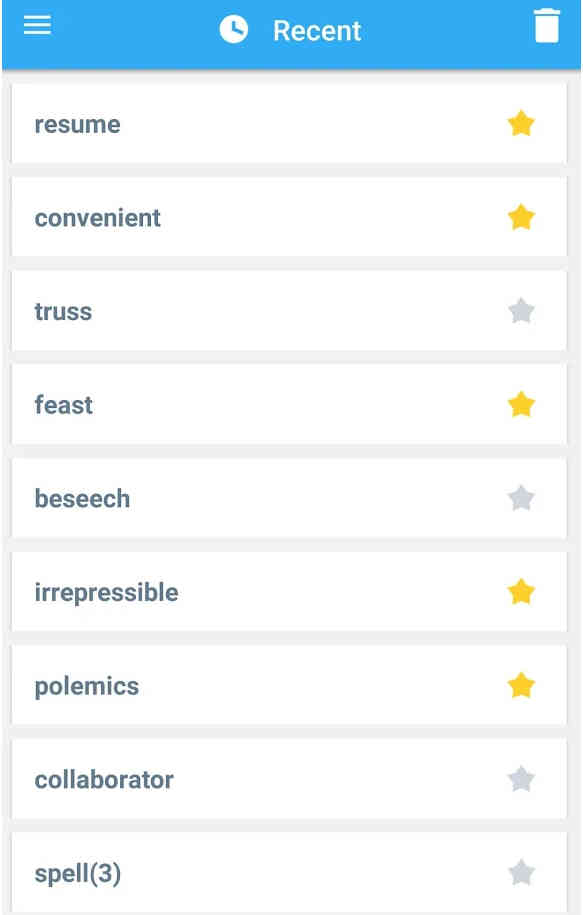
Task: Toggle the favorite star for polemics
Action: (x=521, y=686)
